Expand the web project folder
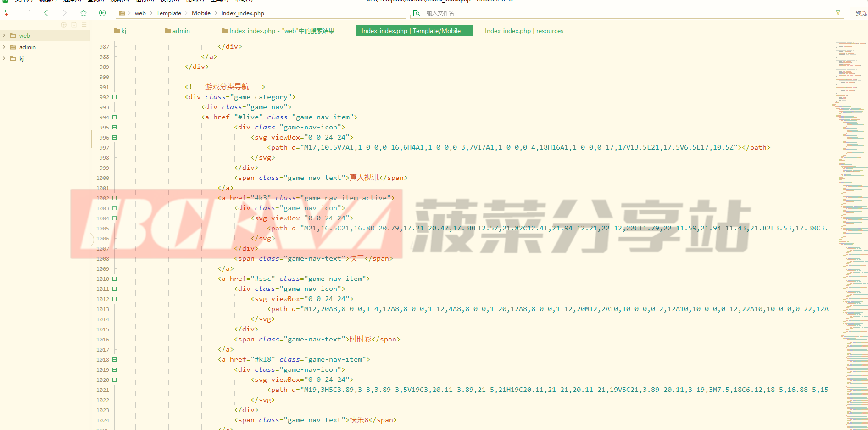Screen dimensions: 868x430 [x=4, y=35]
